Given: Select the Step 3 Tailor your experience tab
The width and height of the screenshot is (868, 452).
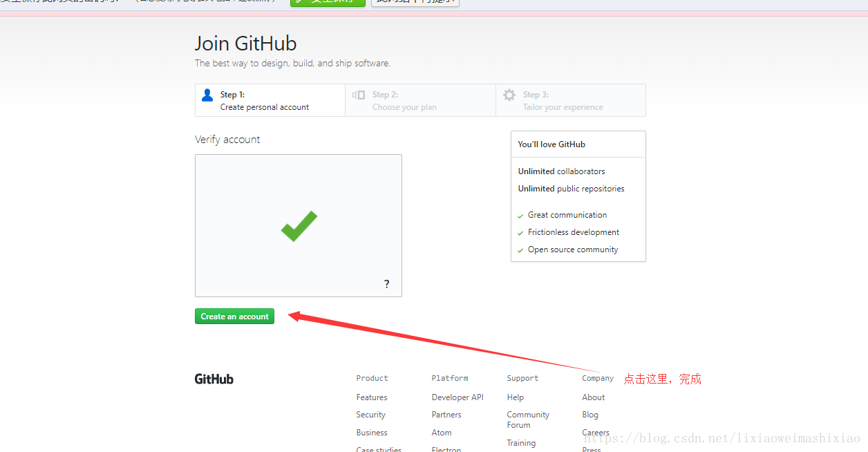Looking at the screenshot, I should click(x=571, y=100).
